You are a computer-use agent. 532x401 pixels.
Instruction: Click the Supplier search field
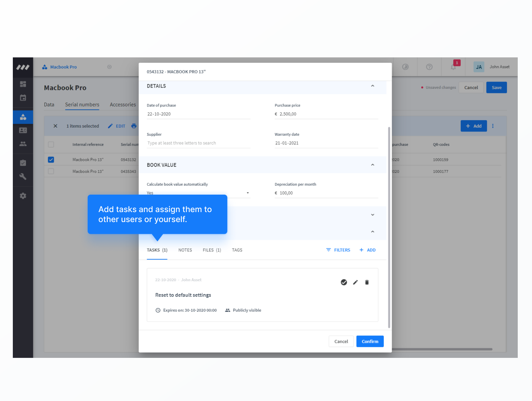(x=198, y=143)
